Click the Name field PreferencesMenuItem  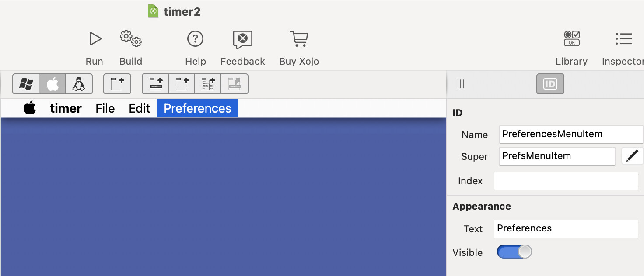(571, 134)
